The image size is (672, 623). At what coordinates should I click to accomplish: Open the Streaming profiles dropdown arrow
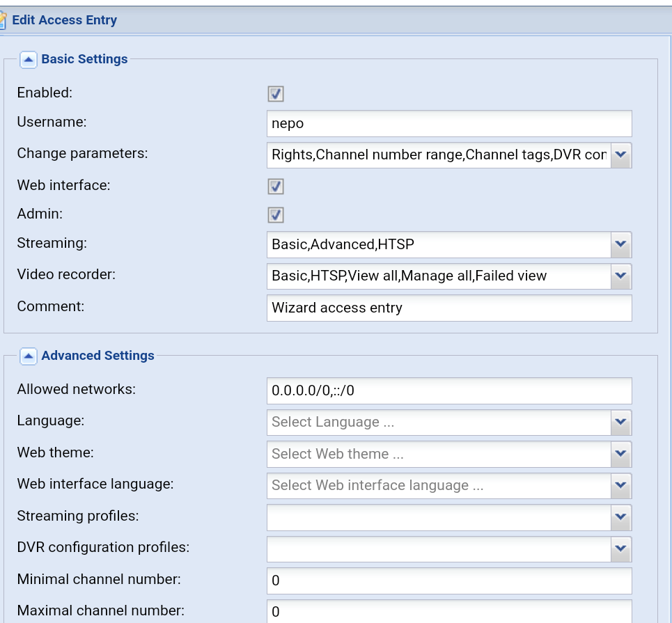621,518
